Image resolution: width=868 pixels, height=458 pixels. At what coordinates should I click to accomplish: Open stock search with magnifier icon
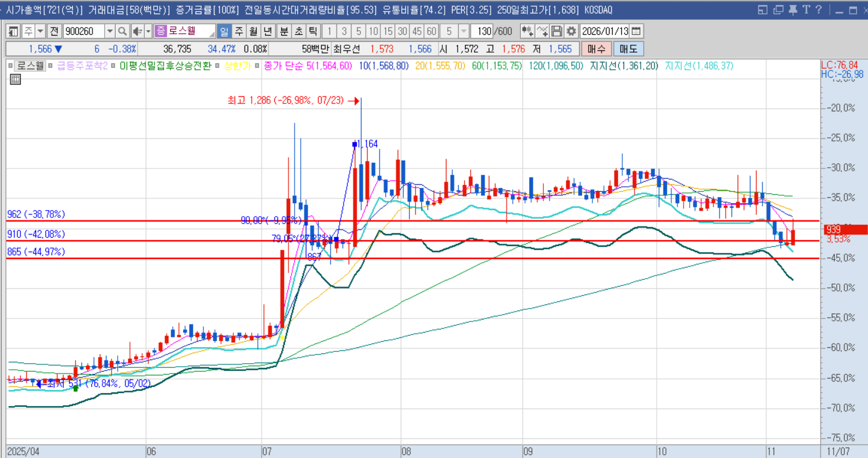click(x=122, y=31)
